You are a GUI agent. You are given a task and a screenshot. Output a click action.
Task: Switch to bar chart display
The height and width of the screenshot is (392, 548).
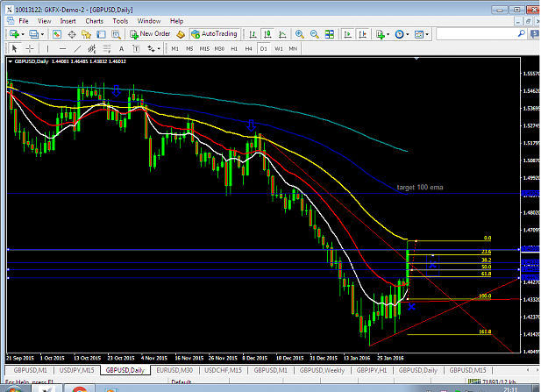tap(253, 34)
